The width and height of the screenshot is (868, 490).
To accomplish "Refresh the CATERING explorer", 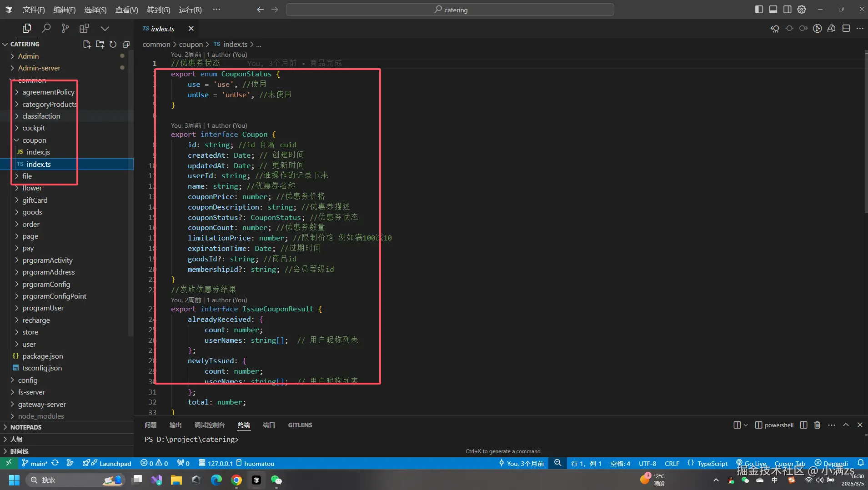I will [113, 44].
